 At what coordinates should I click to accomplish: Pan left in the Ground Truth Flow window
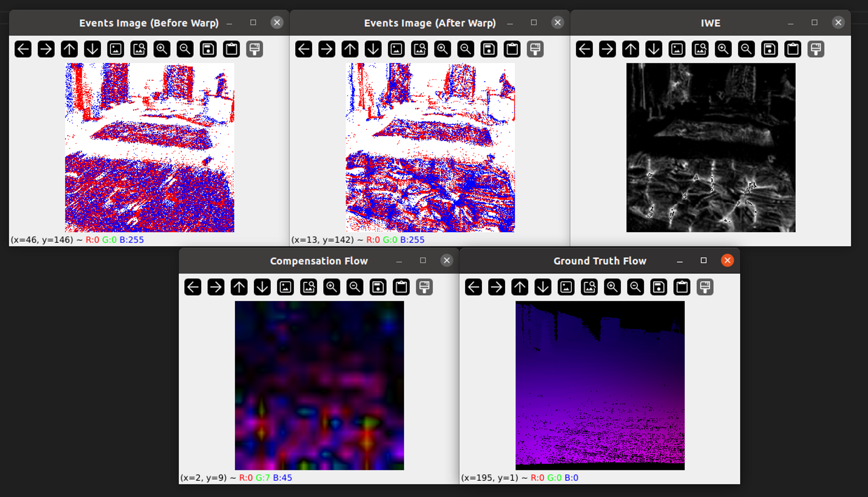tap(473, 287)
